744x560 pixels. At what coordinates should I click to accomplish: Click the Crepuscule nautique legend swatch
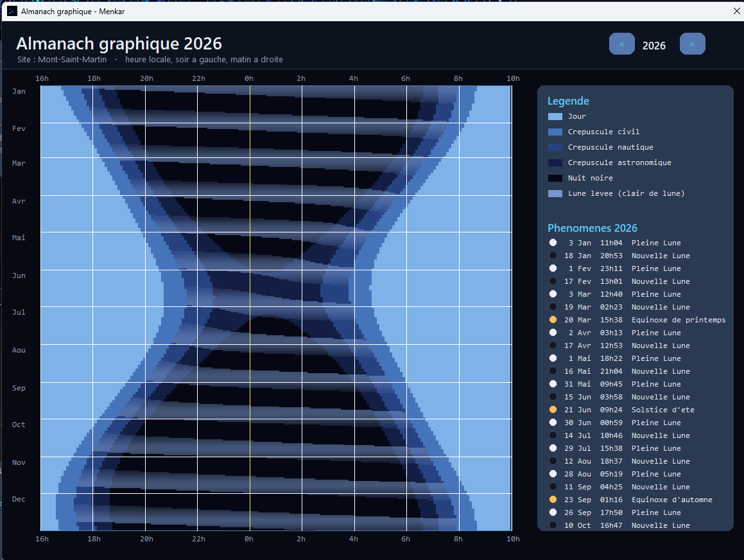pos(555,147)
